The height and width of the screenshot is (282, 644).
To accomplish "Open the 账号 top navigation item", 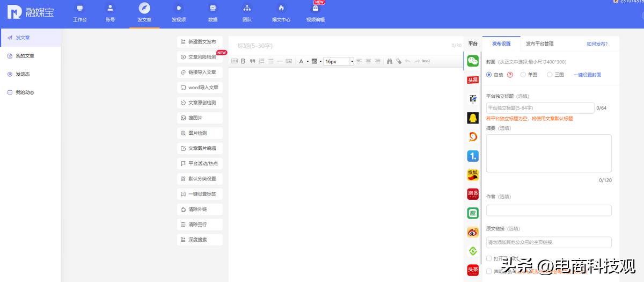I will 110,13.
